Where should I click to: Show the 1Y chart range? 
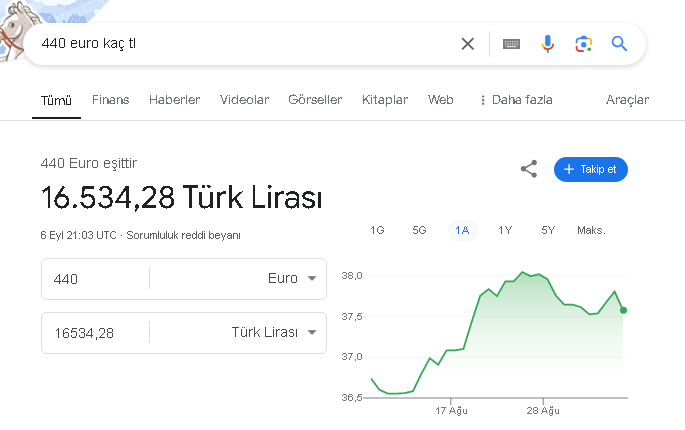505,230
